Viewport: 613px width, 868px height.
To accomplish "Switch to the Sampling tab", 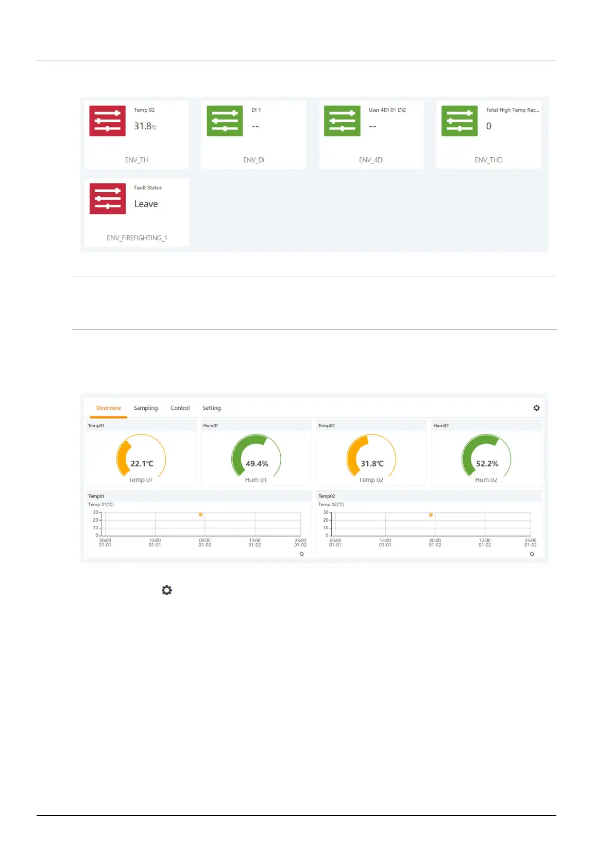I will point(146,408).
